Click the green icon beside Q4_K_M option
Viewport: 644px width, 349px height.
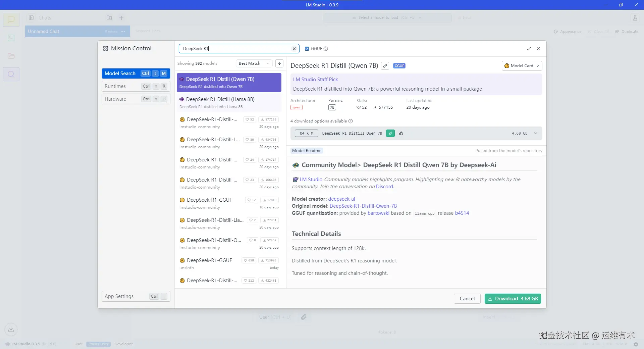(390, 133)
